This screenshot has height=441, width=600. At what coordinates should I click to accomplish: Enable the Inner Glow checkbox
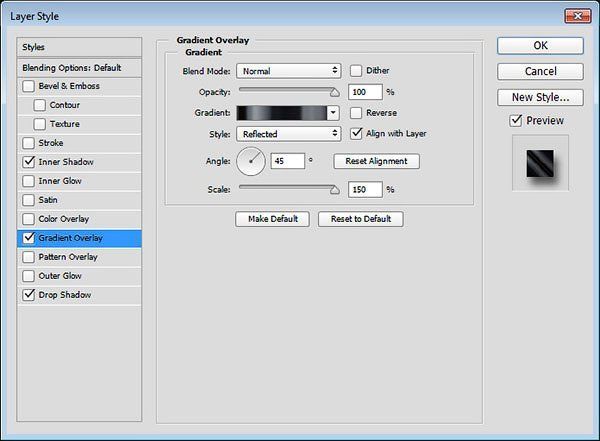pos(28,181)
